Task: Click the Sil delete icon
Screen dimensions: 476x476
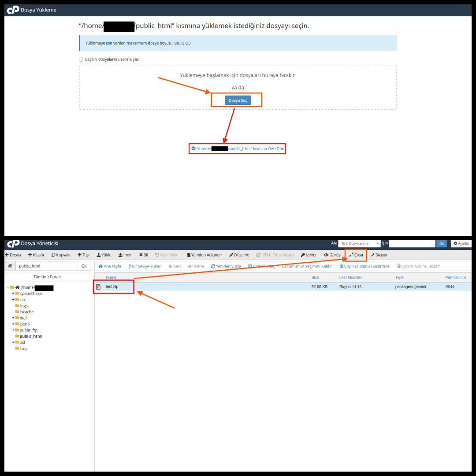Action: click(141, 255)
